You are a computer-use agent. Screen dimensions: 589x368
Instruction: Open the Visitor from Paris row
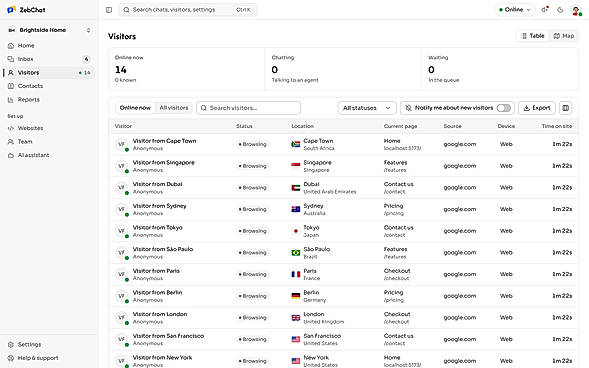343,274
